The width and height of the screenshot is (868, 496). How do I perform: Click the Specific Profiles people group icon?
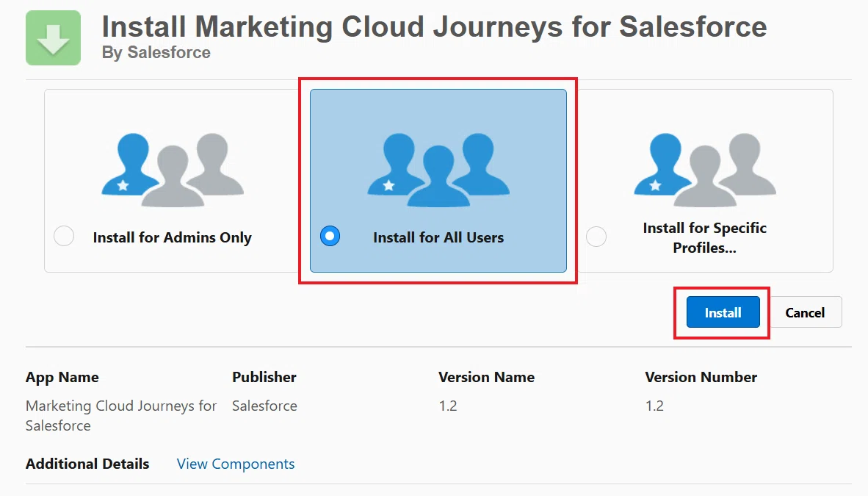[x=705, y=170]
